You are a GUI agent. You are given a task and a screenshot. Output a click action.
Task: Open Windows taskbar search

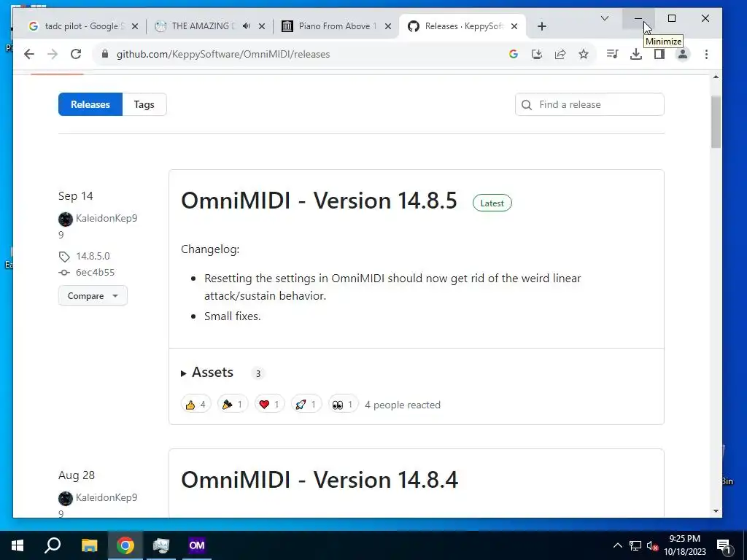coord(53,545)
